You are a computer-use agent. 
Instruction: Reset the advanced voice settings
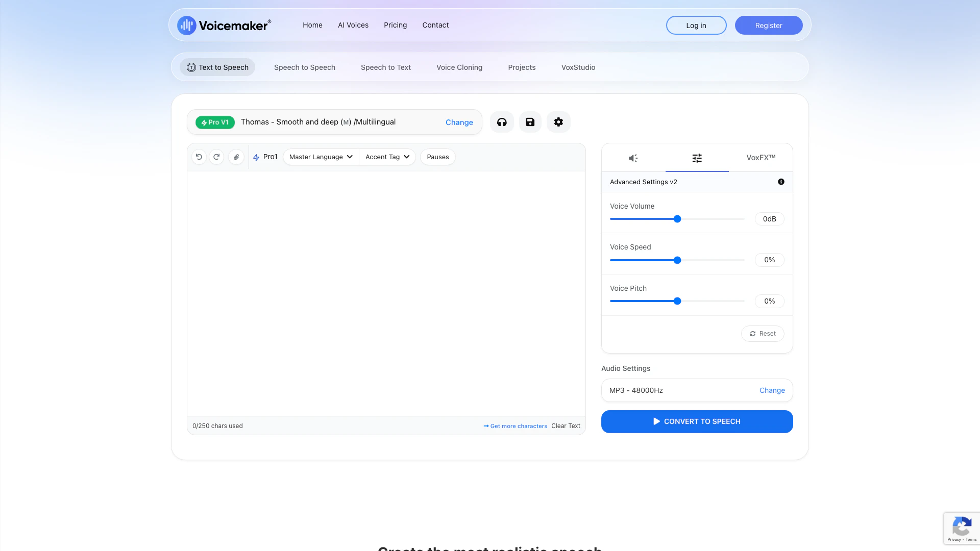(763, 334)
